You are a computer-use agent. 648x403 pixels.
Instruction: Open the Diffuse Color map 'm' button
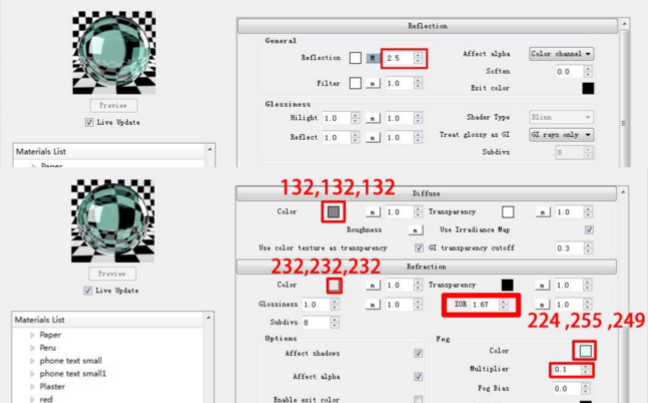[x=373, y=212]
